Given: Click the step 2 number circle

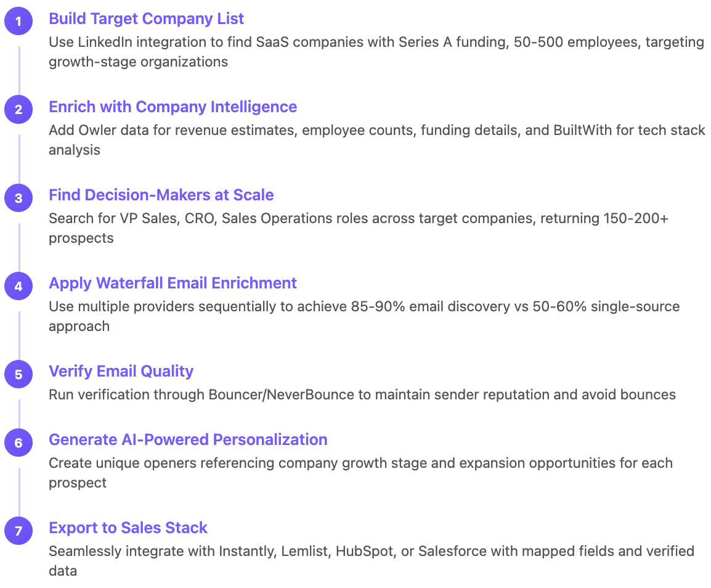Looking at the screenshot, I should [18, 109].
